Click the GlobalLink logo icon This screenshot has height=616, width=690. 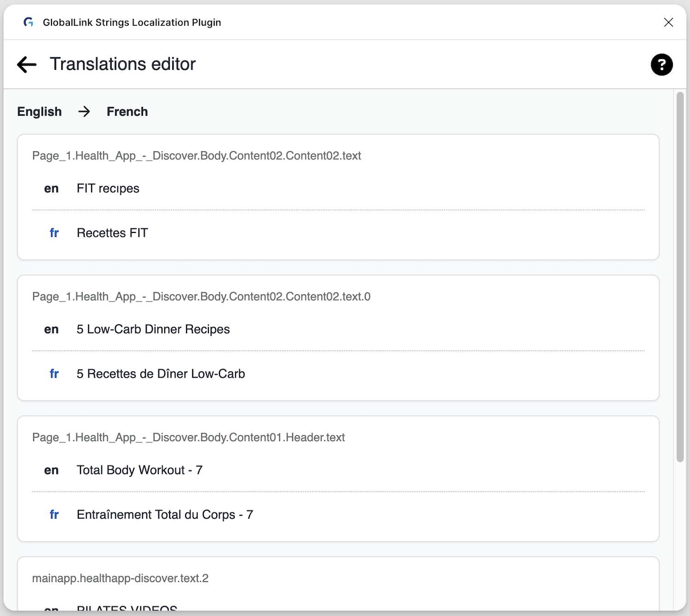[29, 22]
